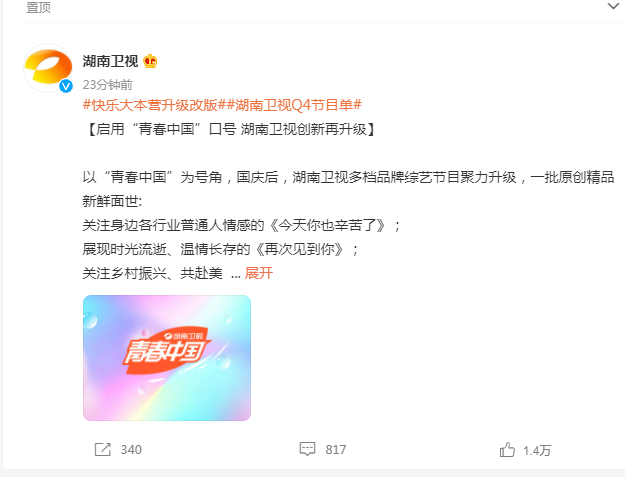
Task: Expand the post options chevron
Action: [613, 6]
